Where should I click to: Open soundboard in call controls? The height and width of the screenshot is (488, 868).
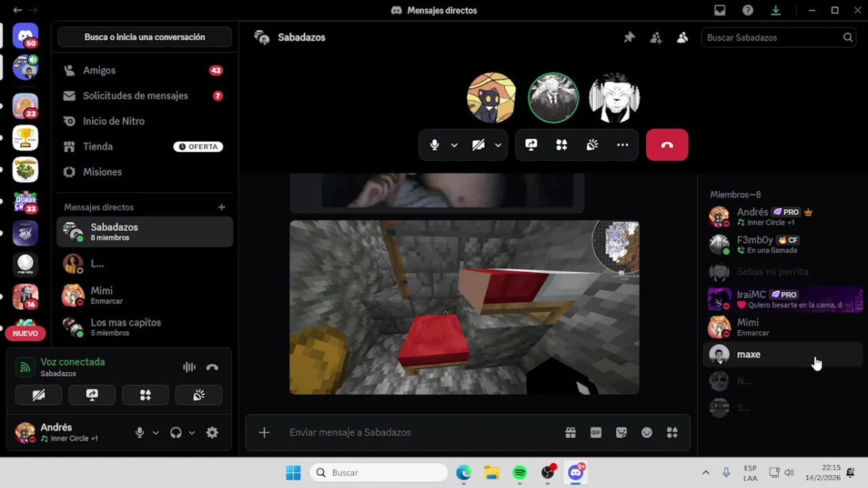coord(592,145)
